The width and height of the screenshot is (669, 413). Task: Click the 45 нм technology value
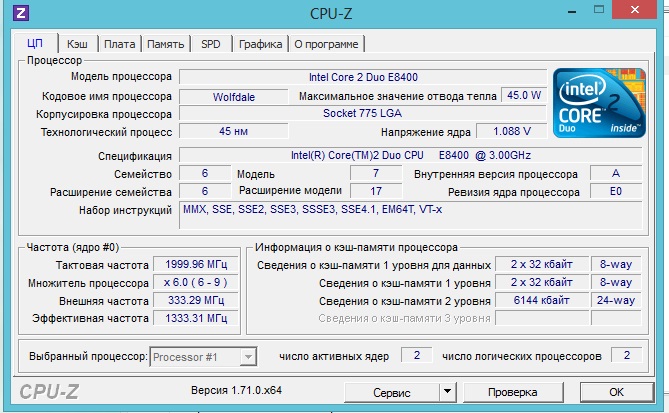[x=234, y=131]
